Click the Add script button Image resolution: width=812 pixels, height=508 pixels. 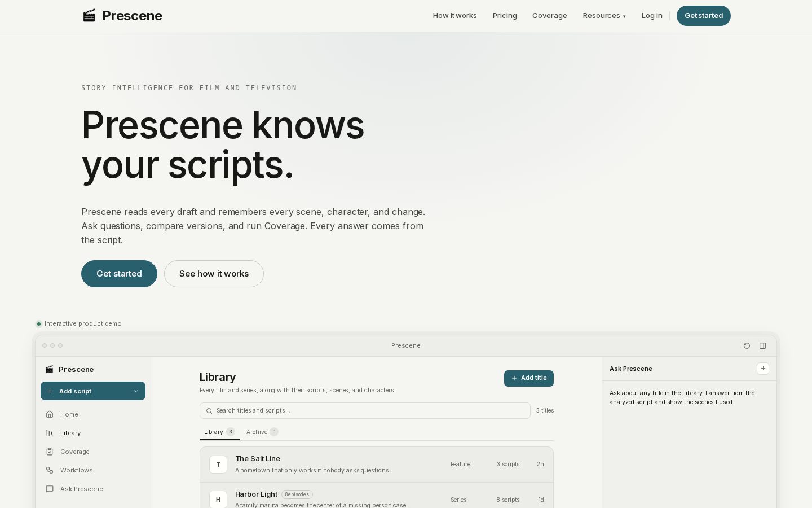click(x=93, y=391)
